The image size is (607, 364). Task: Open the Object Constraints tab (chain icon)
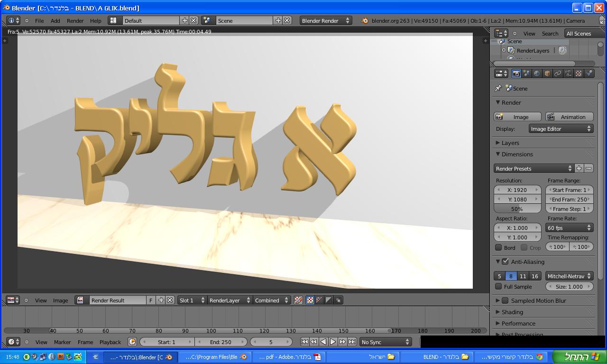(558, 73)
